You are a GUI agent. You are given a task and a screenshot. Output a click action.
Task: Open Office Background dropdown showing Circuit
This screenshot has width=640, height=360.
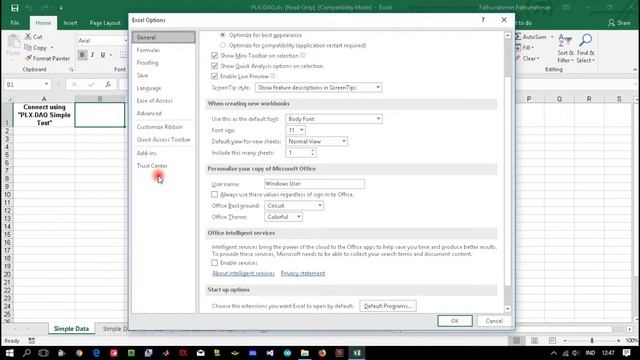click(x=294, y=206)
